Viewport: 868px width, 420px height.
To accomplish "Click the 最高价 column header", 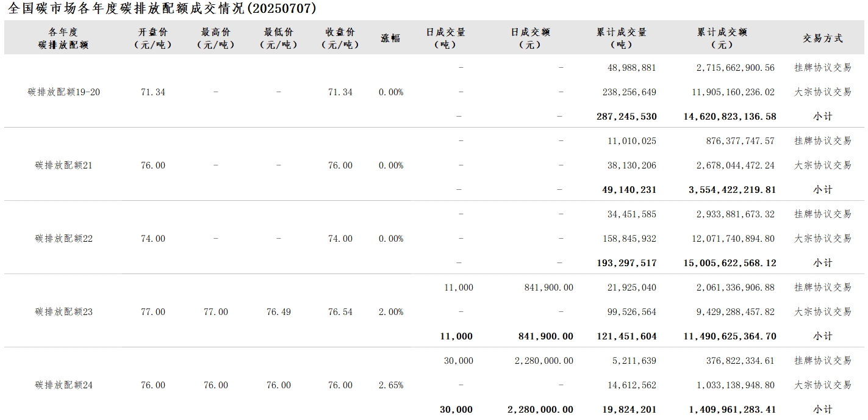I will pyautogui.click(x=216, y=38).
